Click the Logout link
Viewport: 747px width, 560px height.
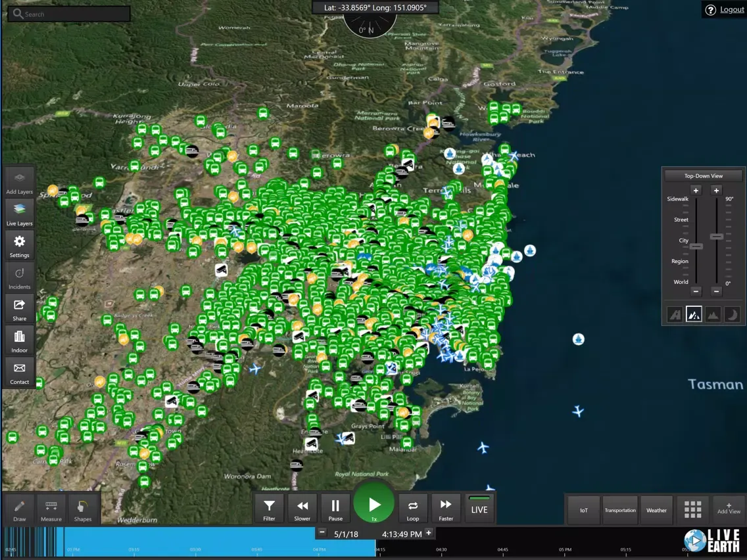tap(732, 9)
